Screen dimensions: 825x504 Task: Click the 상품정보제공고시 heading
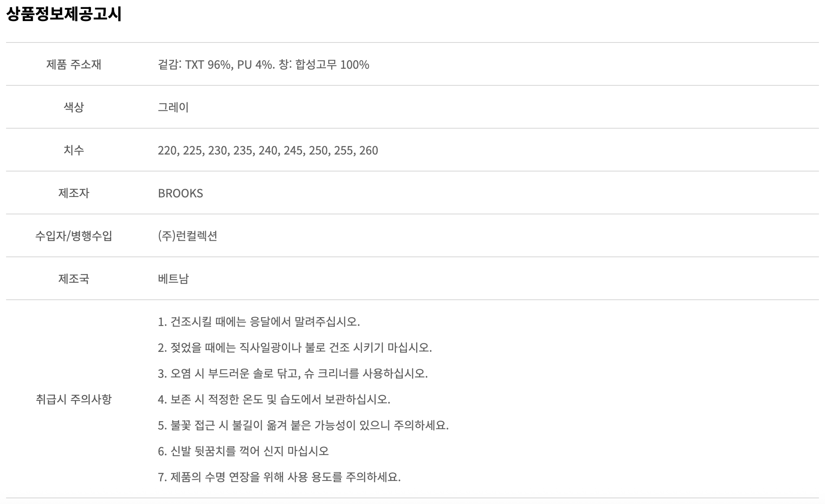click(x=64, y=14)
